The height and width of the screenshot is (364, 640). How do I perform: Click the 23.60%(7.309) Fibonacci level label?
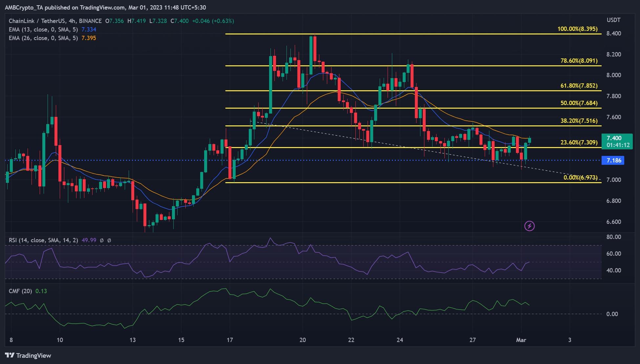point(578,143)
